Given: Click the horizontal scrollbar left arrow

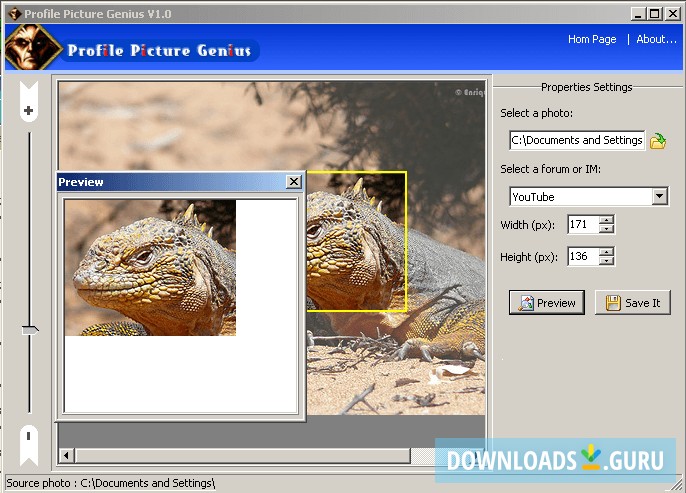Looking at the screenshot, I should (x=66, y=455).
